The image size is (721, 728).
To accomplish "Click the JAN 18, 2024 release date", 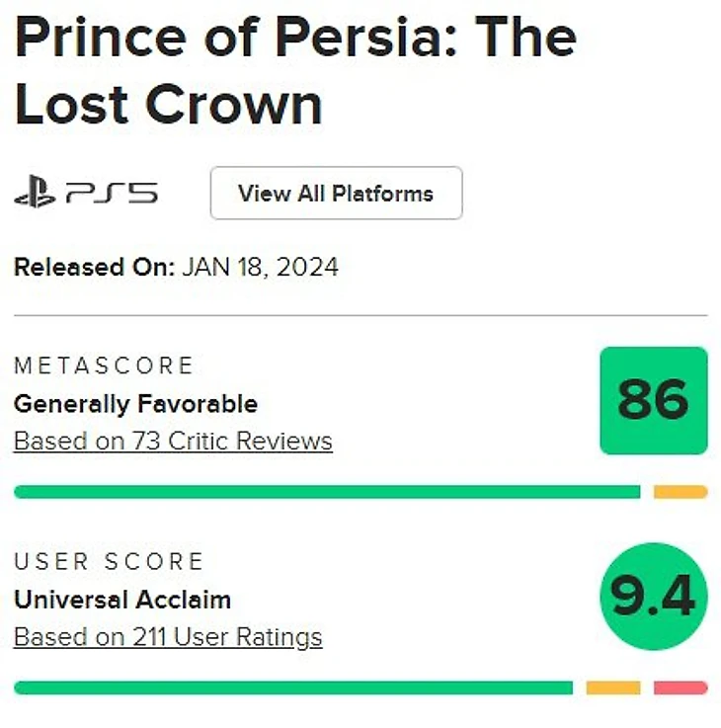I will tap(260, 267).
